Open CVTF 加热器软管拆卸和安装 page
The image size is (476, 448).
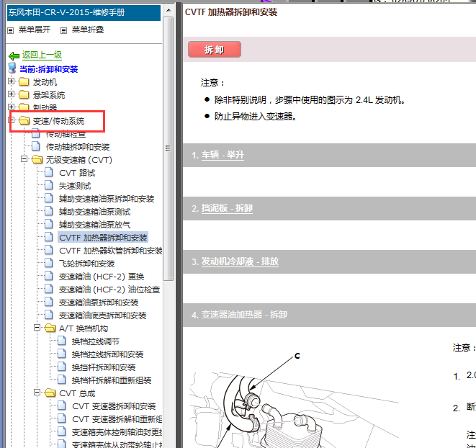[x=110, y=251]
